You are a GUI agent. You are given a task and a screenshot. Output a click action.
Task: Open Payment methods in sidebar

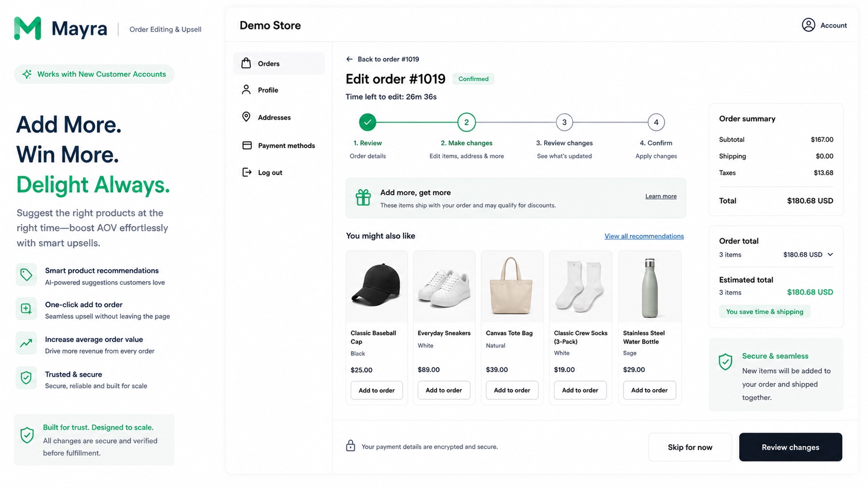[279, 146]
